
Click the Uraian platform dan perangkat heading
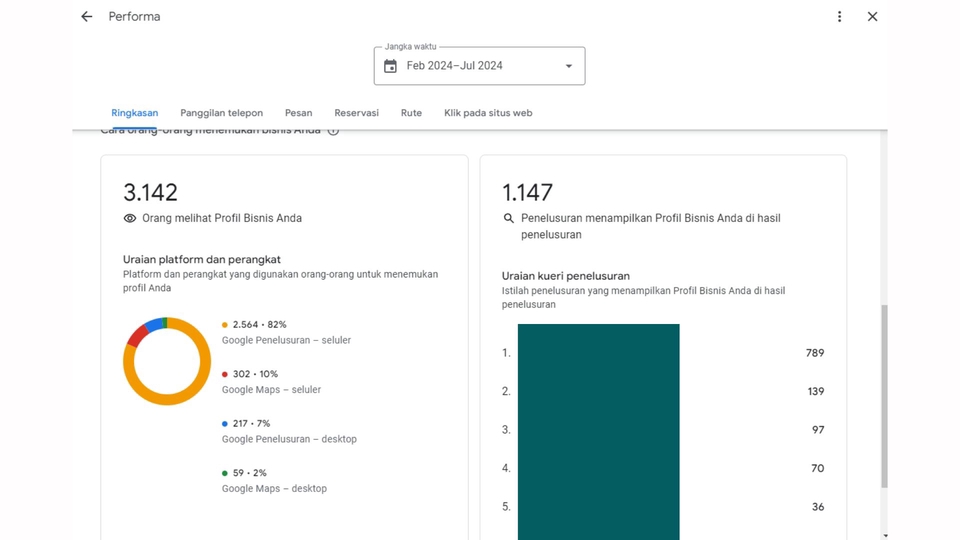[x=201, y=260]
